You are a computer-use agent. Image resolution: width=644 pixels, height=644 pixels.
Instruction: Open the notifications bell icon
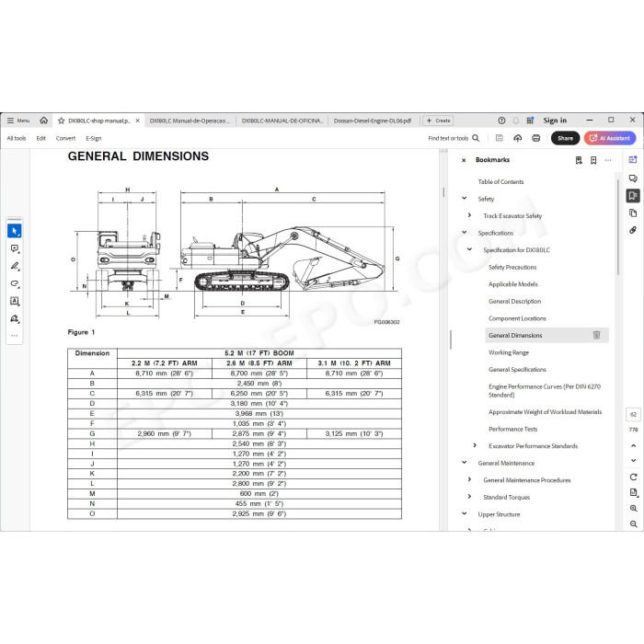click(x=516, y=121)
